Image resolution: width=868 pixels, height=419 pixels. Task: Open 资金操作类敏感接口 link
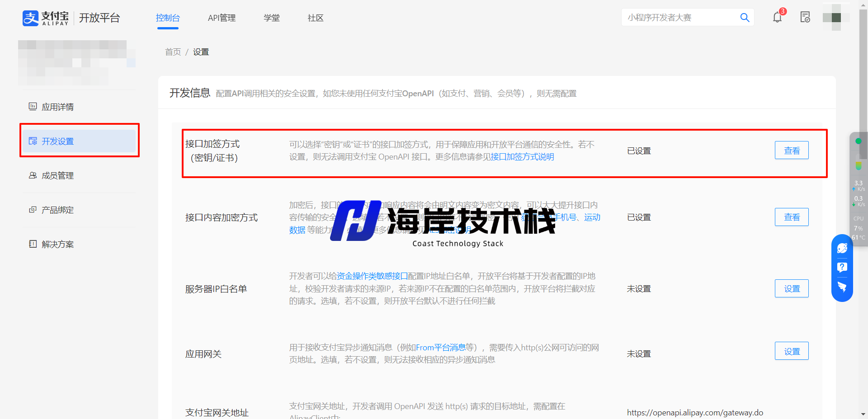click(x=373, y=276)
